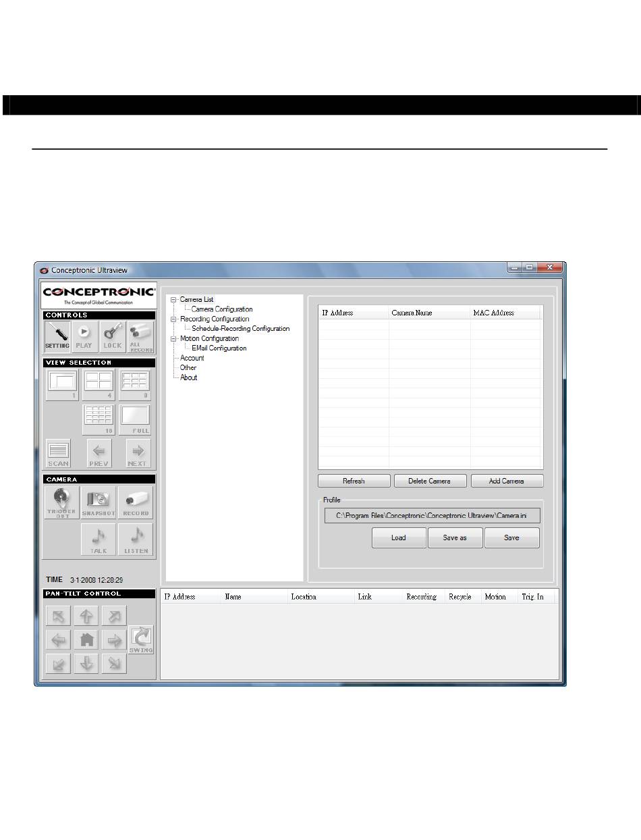Load a camera profile
Image resolution: width=641 pixels, height=840 pixels.
click(x=399, y=537)
